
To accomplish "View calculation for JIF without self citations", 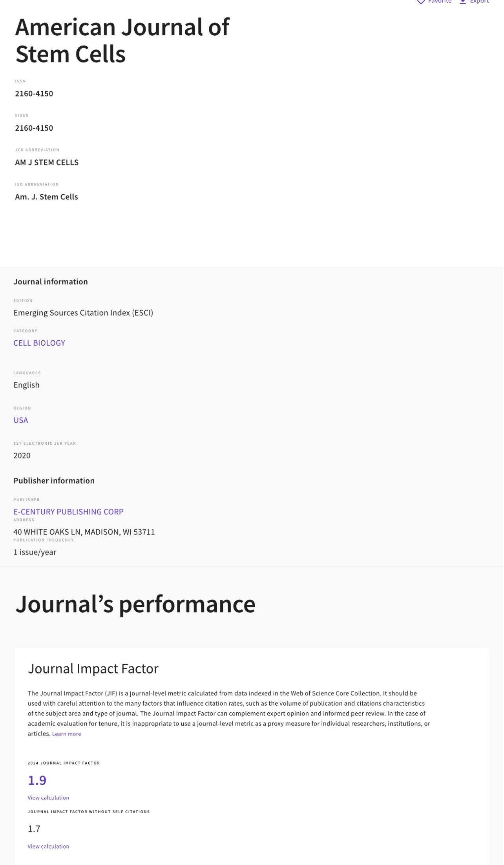I will (x=48, y=847).
